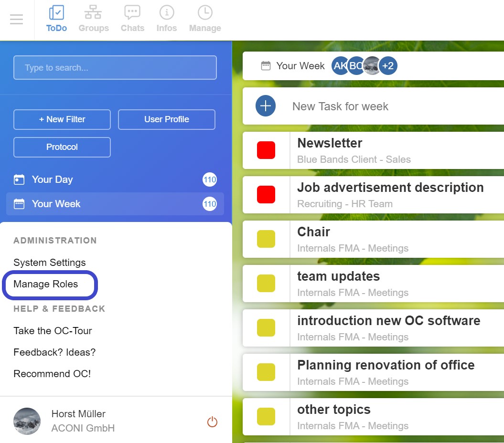This screenshot has height=443, width=504.
Task: Click the photo avatar in Your Week header
Action: tap(372, 66)
